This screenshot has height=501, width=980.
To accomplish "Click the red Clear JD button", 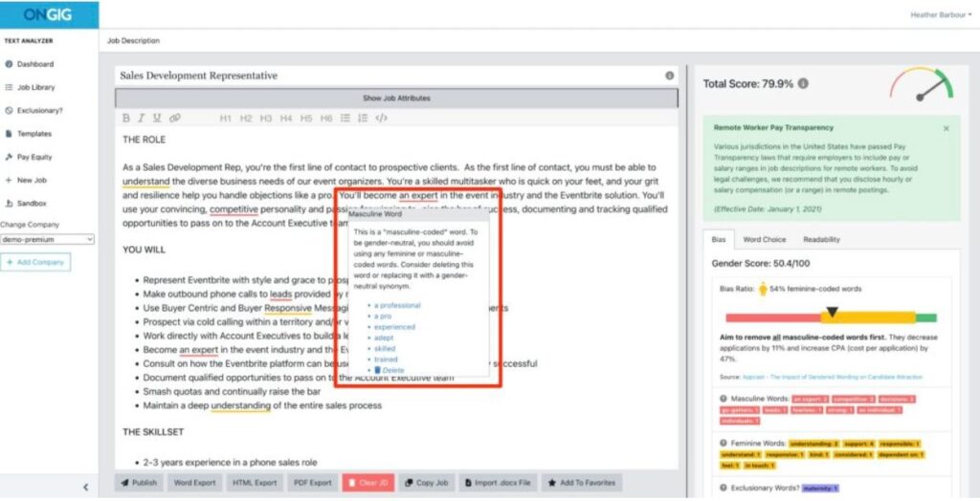I will pyautogui.click(x=368, y=483).
